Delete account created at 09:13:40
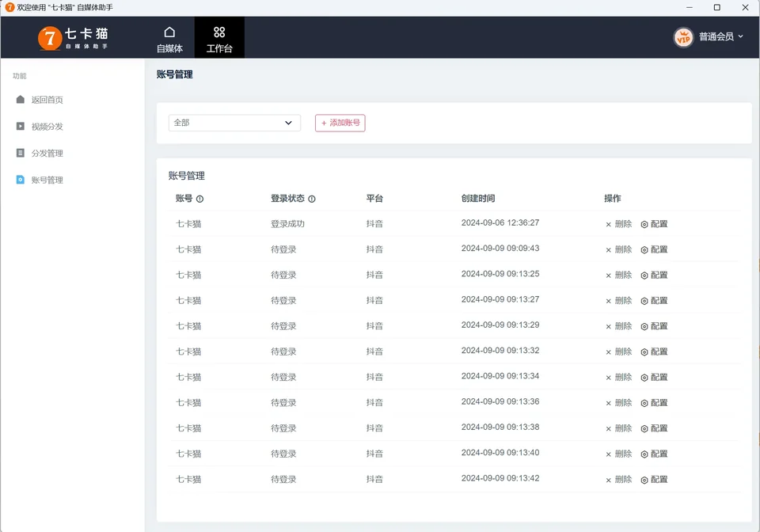760x532 pixels. point(618,454)
